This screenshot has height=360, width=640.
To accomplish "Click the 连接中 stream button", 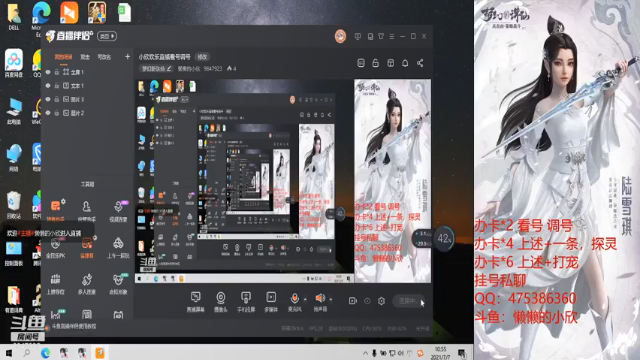I will pyautogui.click(x=409, y=301).
